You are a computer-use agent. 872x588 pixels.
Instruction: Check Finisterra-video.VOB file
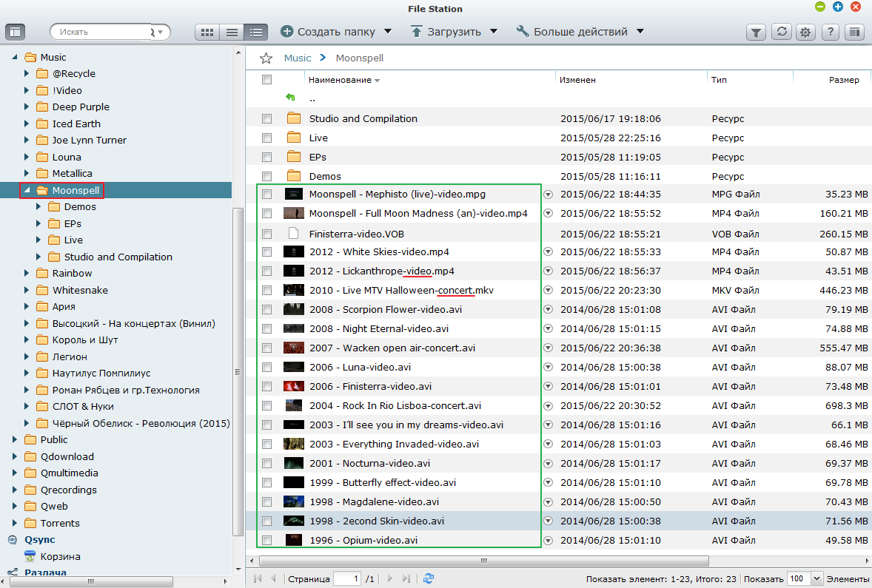point(267,234)
